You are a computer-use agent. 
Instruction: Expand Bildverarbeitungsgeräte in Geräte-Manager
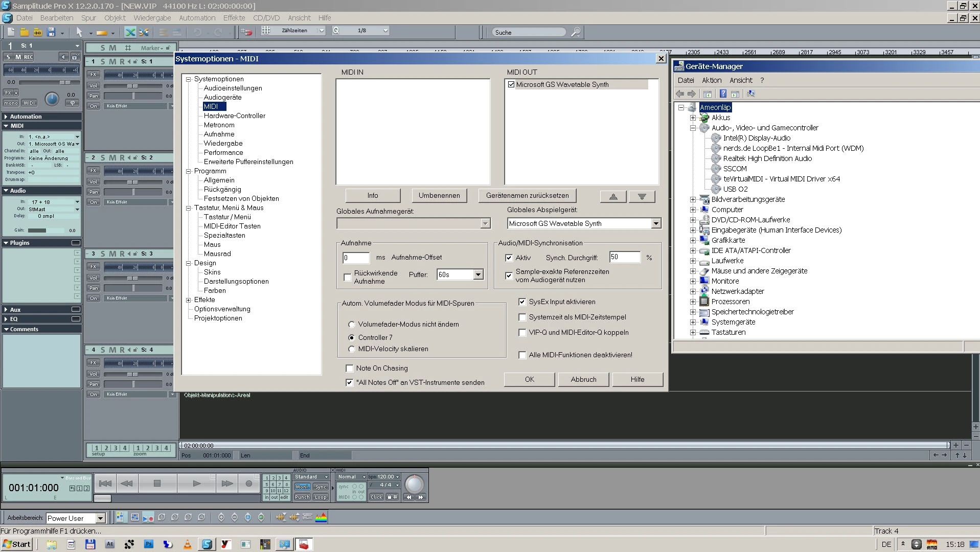[x=693, y=199]
